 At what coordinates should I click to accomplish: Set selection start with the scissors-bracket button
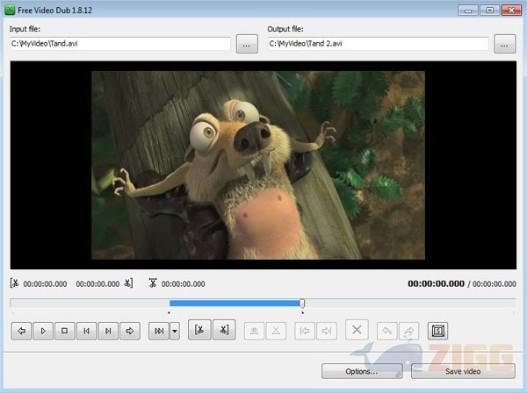(x=200, y=330)
